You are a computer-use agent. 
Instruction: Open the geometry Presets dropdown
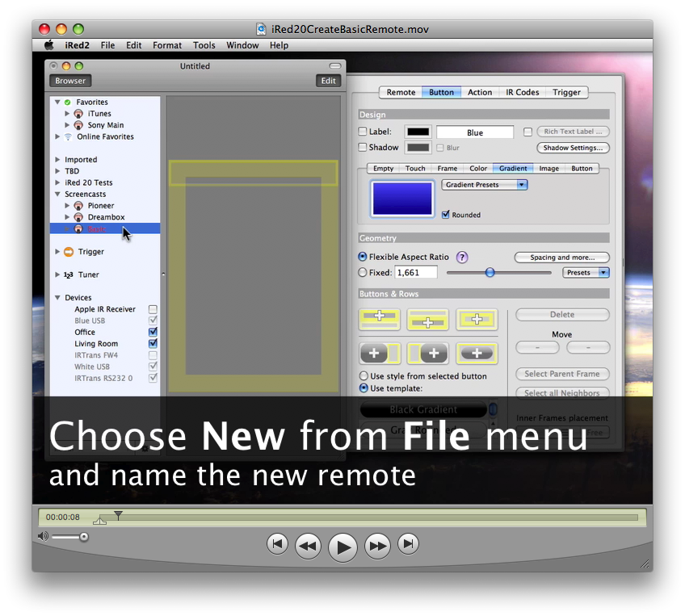[586, 272]
